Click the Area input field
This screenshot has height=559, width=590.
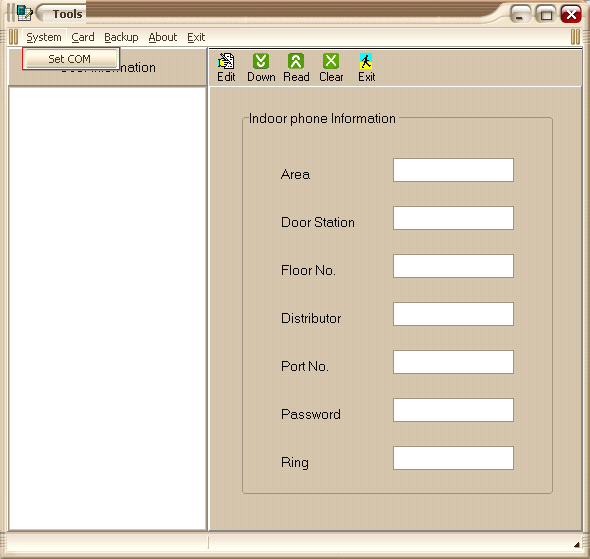click(453, 170)
